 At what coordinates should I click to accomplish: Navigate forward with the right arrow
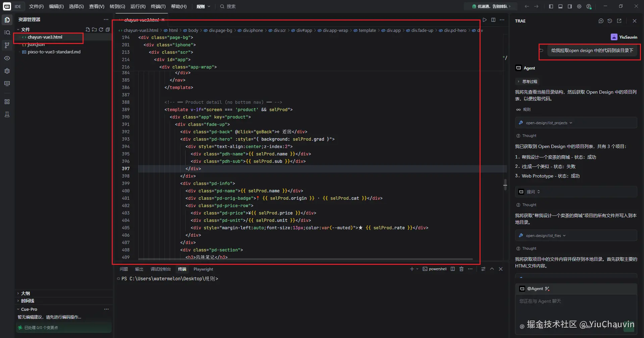536,6
